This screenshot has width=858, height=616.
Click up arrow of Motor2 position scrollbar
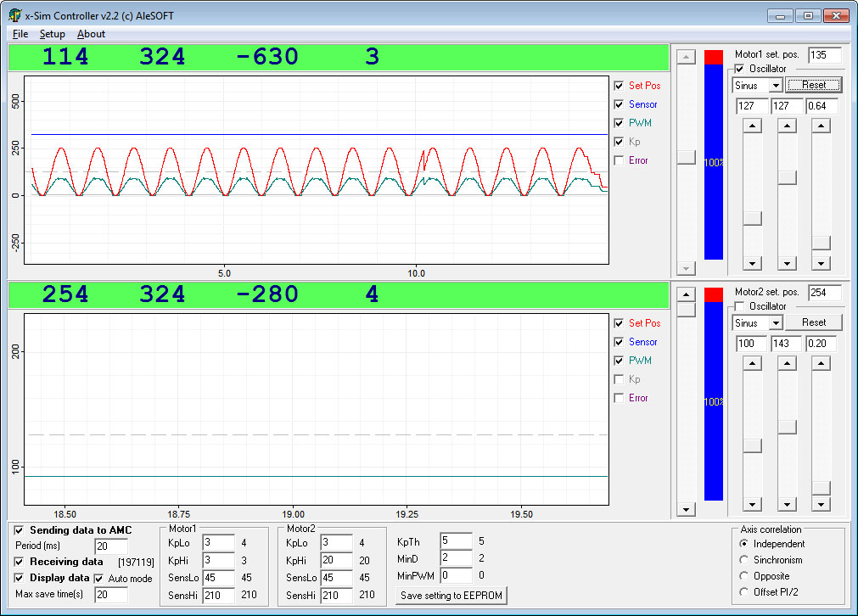[x=687, y=294]
